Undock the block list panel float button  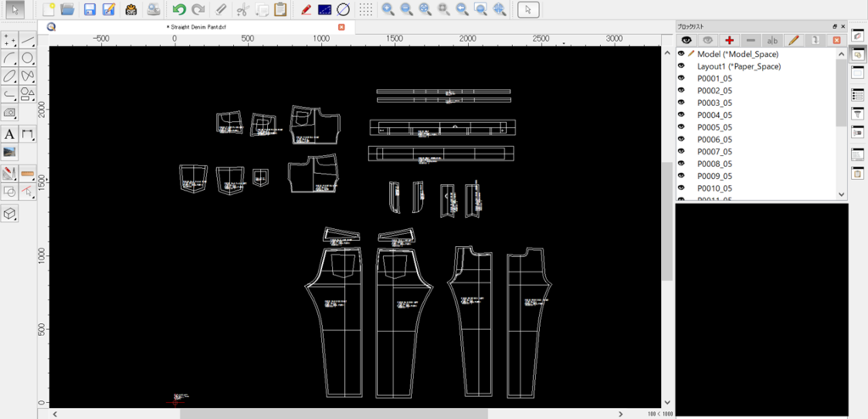[x=835, y=26]
